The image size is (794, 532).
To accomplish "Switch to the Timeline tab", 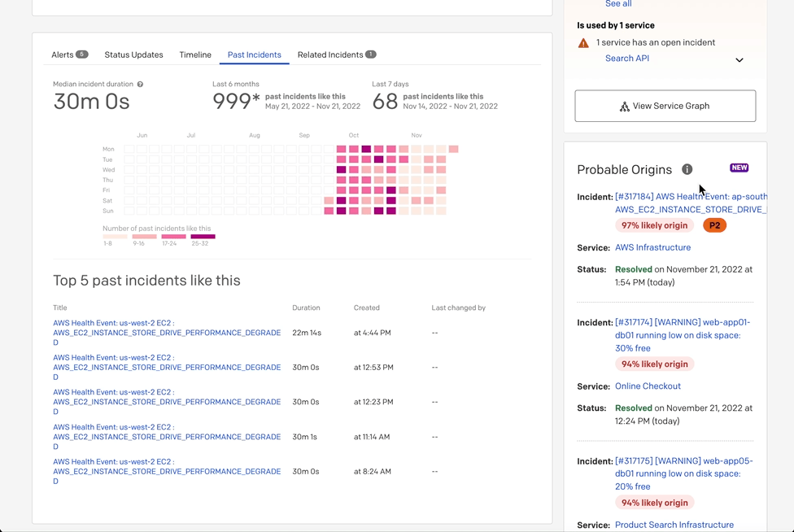I will pos(195,55).
